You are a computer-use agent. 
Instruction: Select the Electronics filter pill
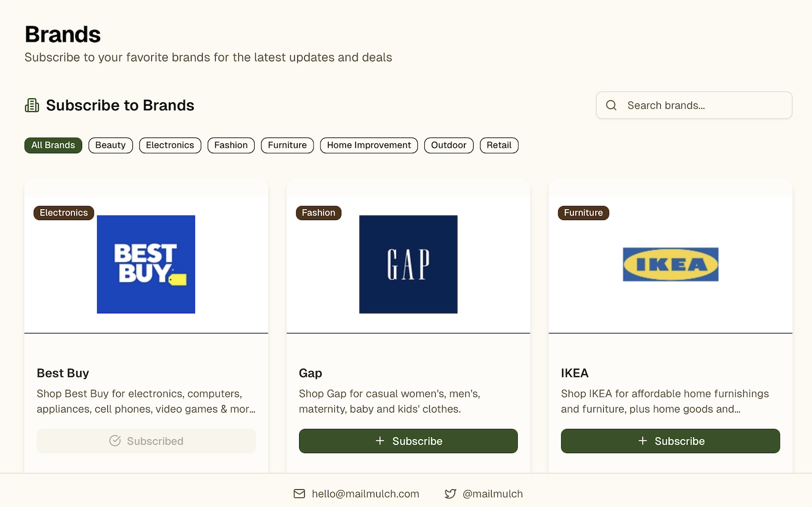click(x=170, y=145)
